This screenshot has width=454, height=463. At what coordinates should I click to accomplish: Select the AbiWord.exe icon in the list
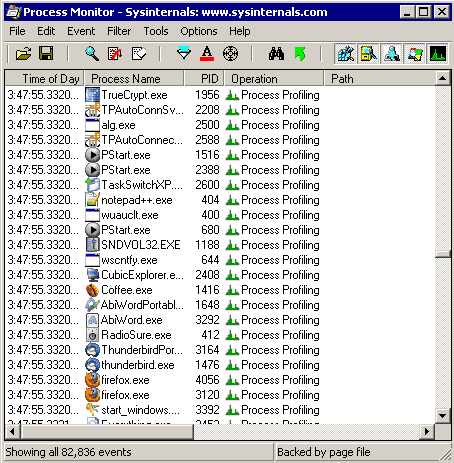[x=92, y=320]
